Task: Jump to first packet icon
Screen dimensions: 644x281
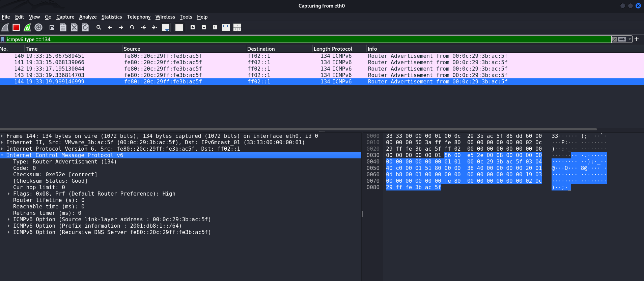Action: click(x=143, y=27)
